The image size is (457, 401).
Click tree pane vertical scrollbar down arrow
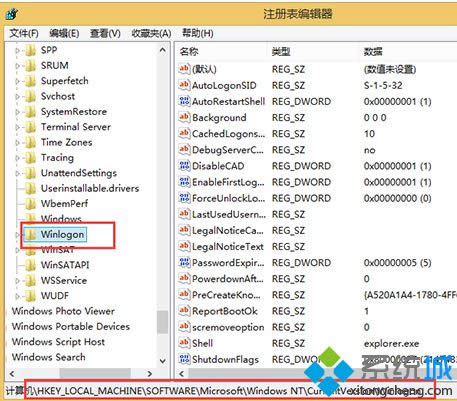click(163, 361)
